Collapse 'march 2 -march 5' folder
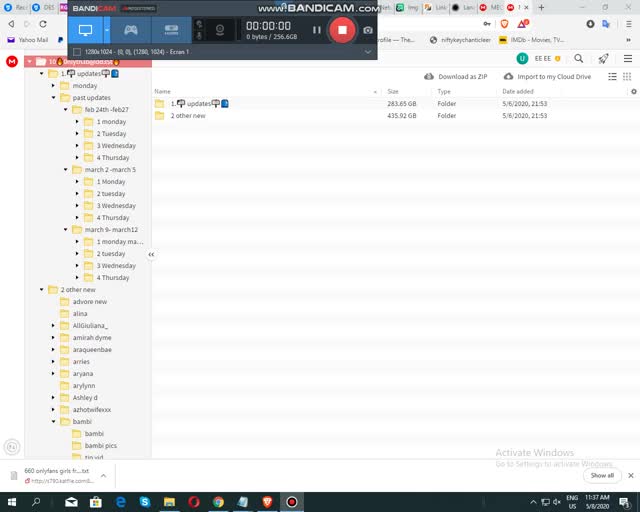This screenshot has width=640, height=512. click(x=65, y=169)
